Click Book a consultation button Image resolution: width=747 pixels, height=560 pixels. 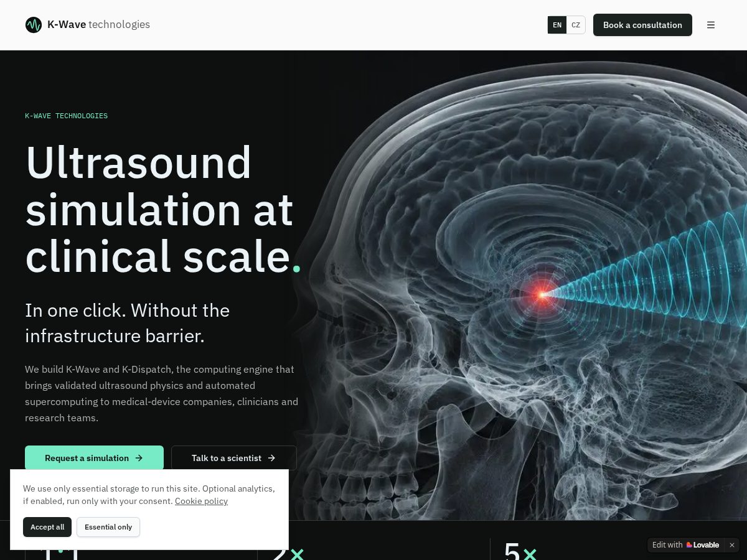[642, 25]
